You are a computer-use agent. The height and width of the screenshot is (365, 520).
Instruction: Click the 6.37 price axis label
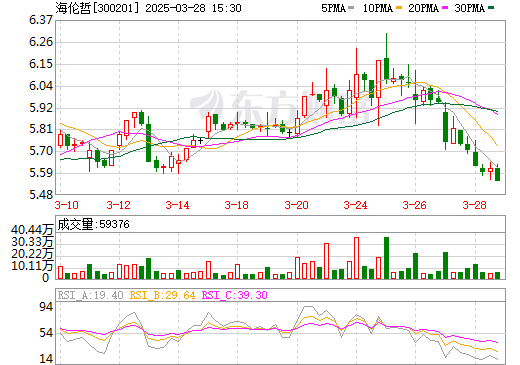pos(41,20)
